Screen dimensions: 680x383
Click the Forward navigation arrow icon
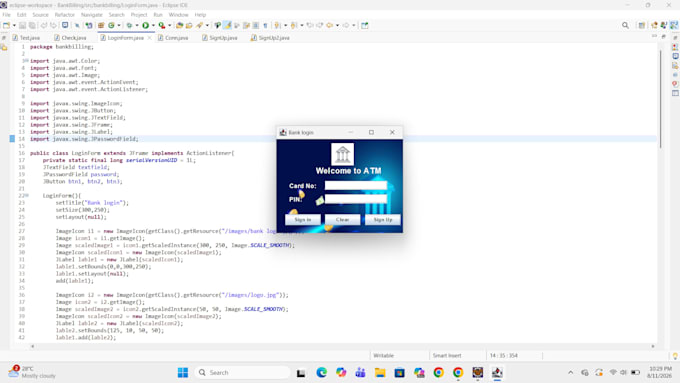[x=346, y=26]
